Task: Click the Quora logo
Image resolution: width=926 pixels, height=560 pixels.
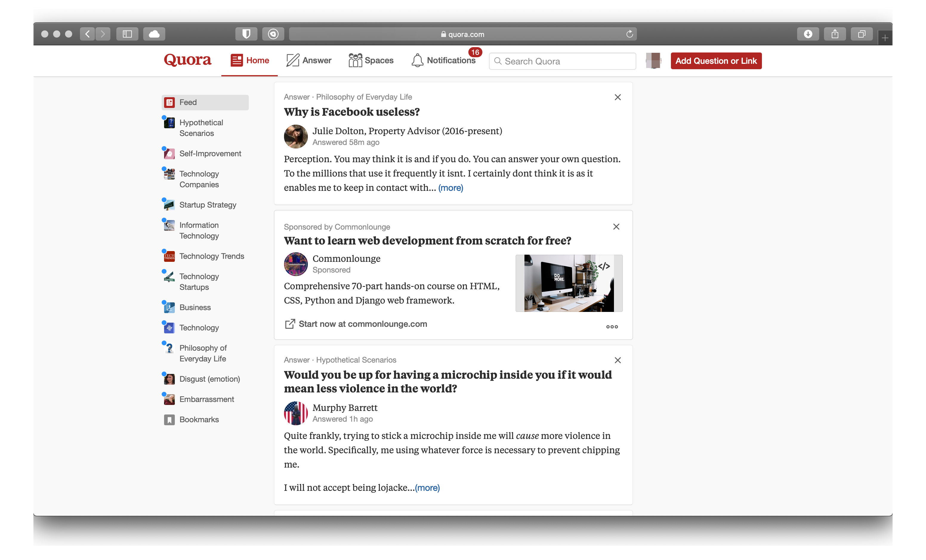Action: tap(188, 60)
